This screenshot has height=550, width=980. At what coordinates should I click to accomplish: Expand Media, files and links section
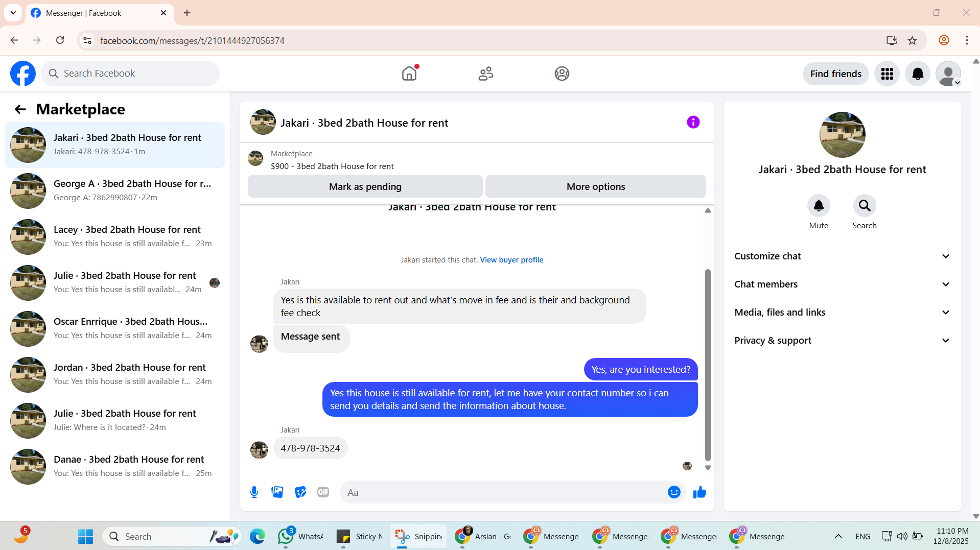pyautogui.click(x=842, y=313)
